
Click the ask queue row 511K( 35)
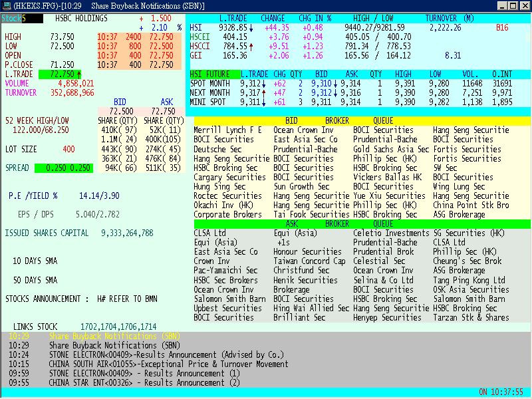[x=163, y=168]
